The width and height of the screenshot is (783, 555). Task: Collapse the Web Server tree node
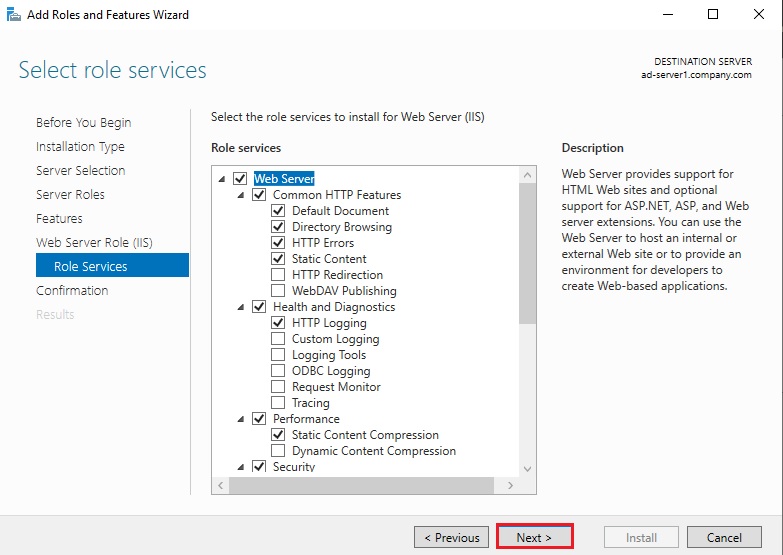221,179
